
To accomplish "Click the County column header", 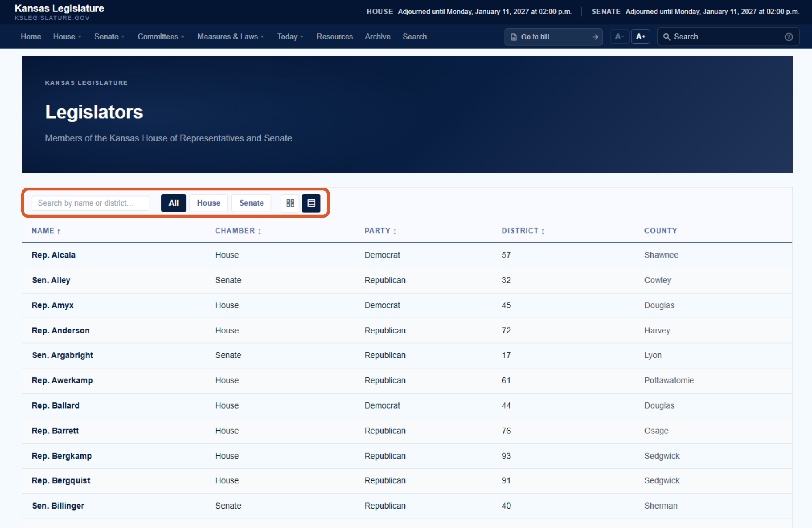I will point(661,231).
